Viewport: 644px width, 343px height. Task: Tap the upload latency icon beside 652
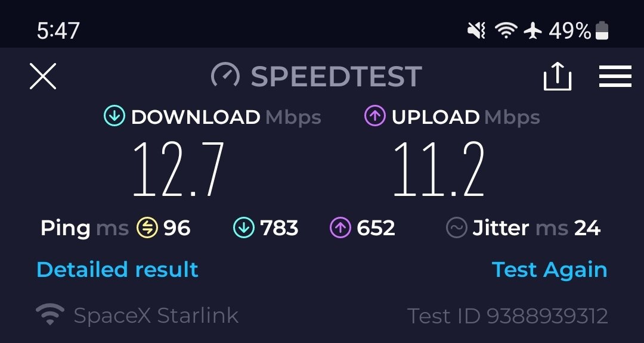pyautogui.click(x=340, y=227)
